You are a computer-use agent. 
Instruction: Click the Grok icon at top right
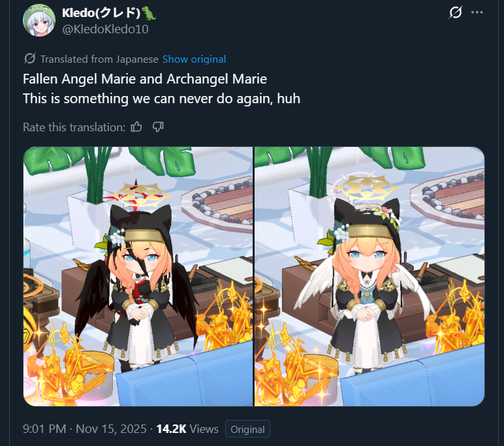455,12
